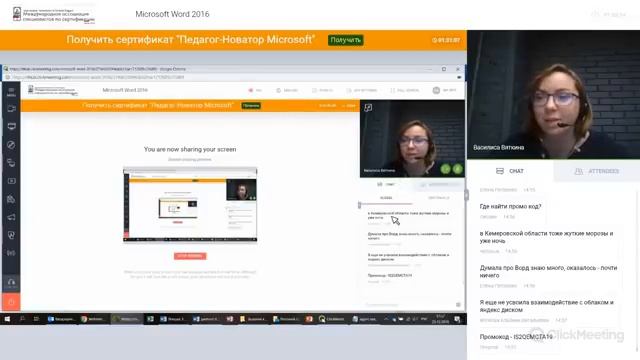Click the red REC indicator in the shared-screen toolbar
The width and height of the screenshot is (640, 360).
tap(255, 90)
